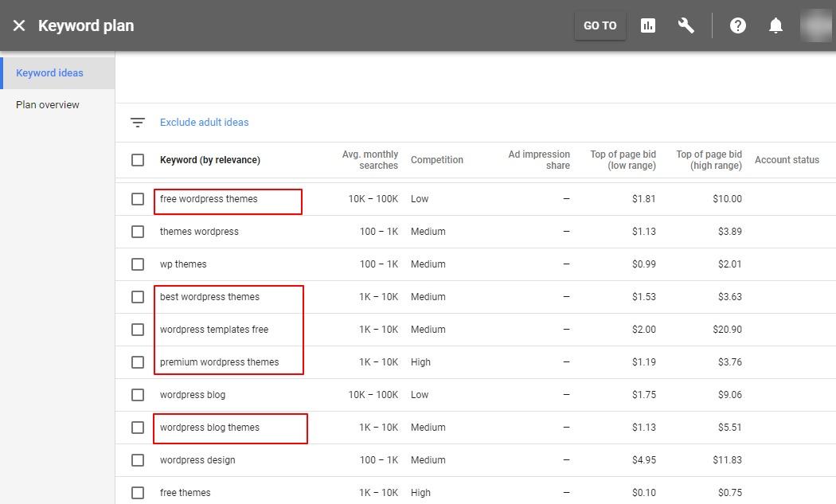Check the wp themes row checkbox
The image size is (836, 504).
pos(138,264)
